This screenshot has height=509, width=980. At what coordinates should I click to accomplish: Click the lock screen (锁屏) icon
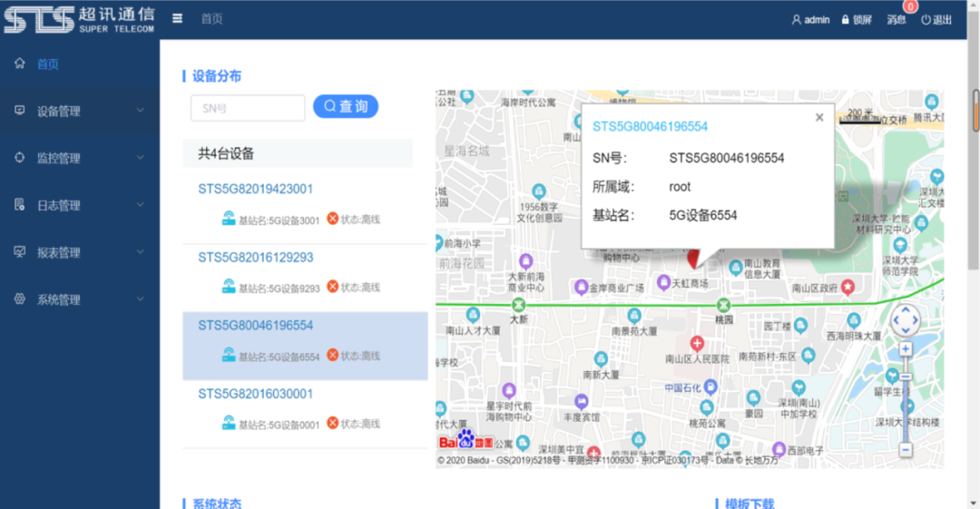point(856,20)
